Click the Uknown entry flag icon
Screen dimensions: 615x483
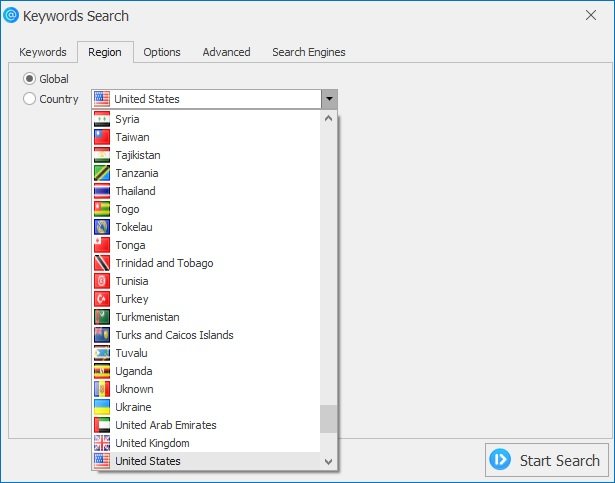[x=102, y=389]
